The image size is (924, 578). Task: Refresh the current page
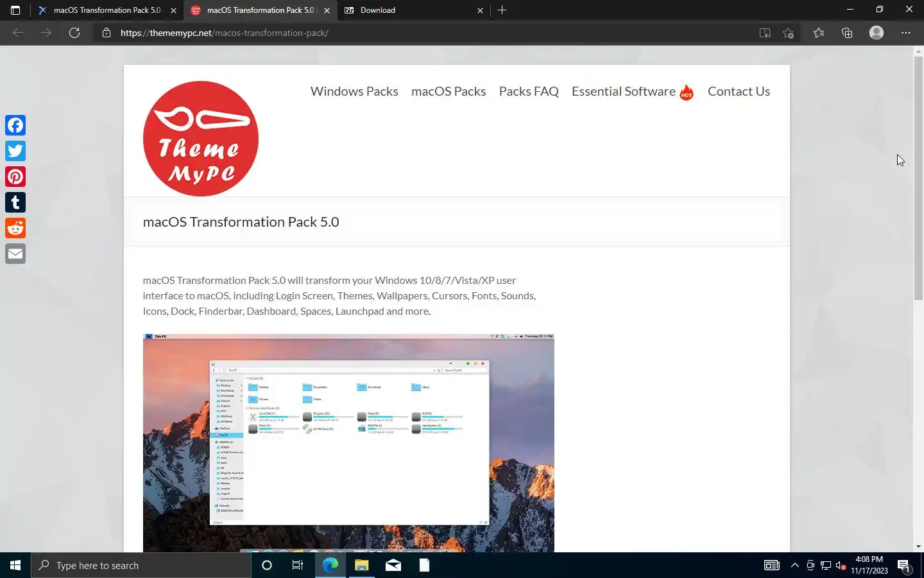74,33
